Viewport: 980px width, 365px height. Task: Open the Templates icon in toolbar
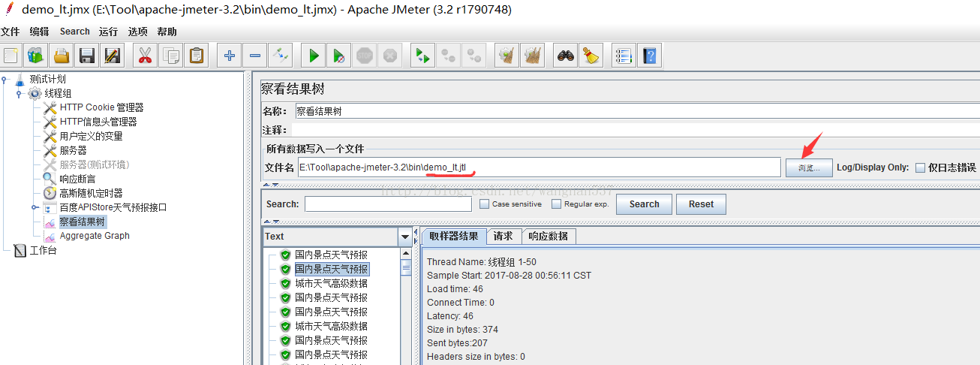(x=36, y=56)
